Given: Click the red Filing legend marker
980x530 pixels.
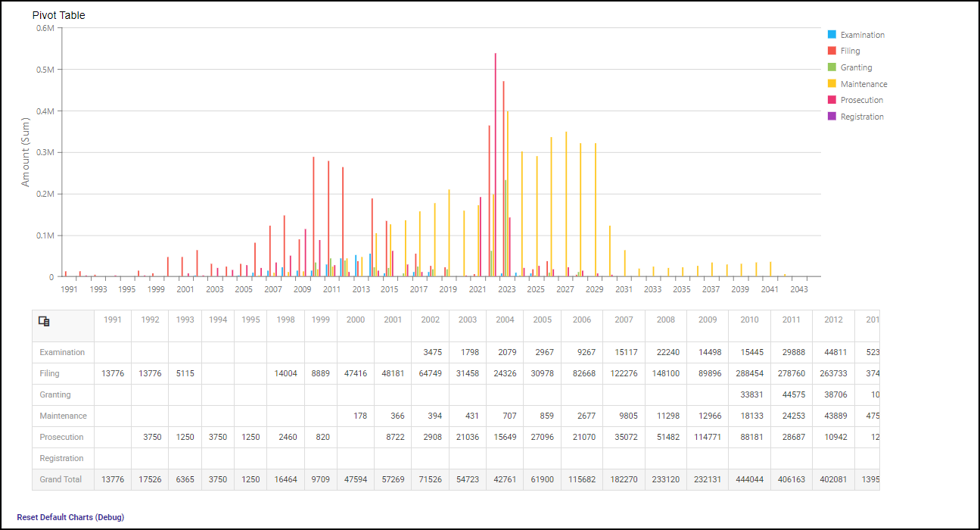Looking at the screenshot, I should pos(832,51).
